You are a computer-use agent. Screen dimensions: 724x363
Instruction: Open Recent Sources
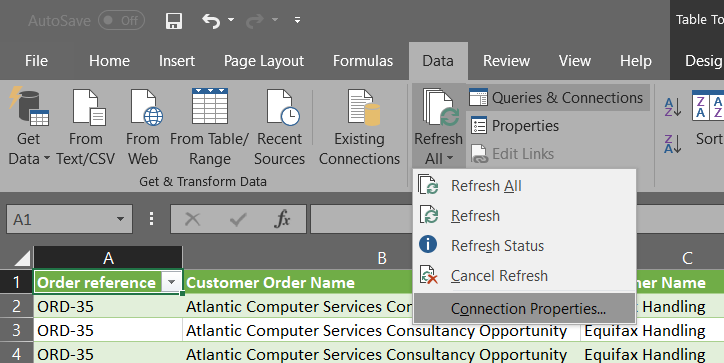(x=280, y=127)
